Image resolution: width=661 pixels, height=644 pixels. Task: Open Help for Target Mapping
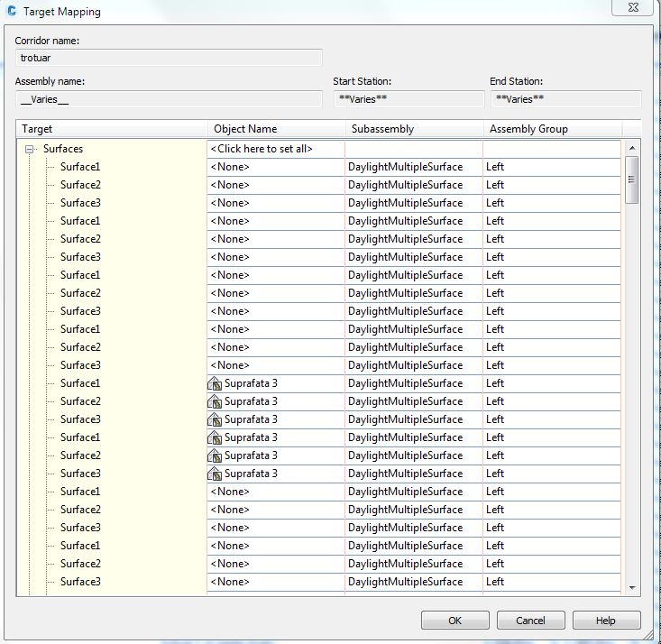point(606,621)
